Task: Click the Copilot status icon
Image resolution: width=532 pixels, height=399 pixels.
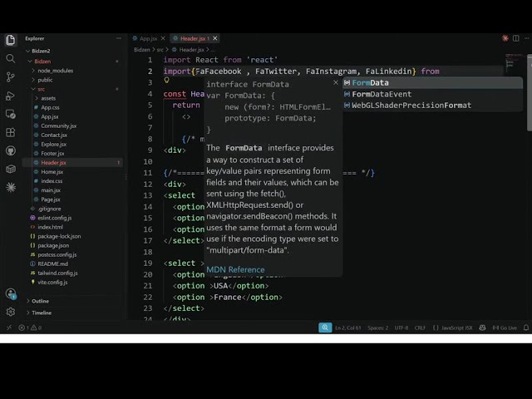Action: (x=482, y=328)
